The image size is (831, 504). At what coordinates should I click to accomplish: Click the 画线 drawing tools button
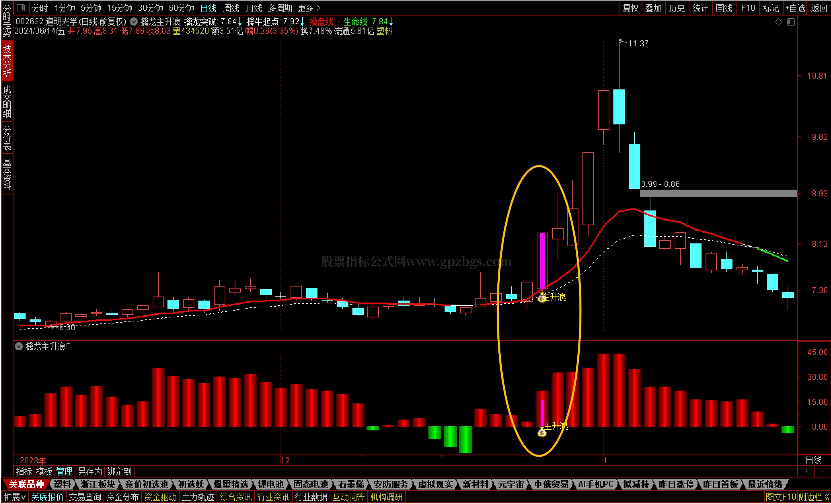pyautogui.click(x=724, y=8)
